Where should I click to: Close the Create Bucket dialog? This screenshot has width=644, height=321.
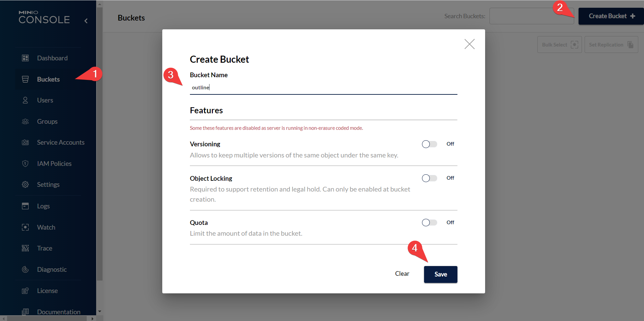(469, 44)
